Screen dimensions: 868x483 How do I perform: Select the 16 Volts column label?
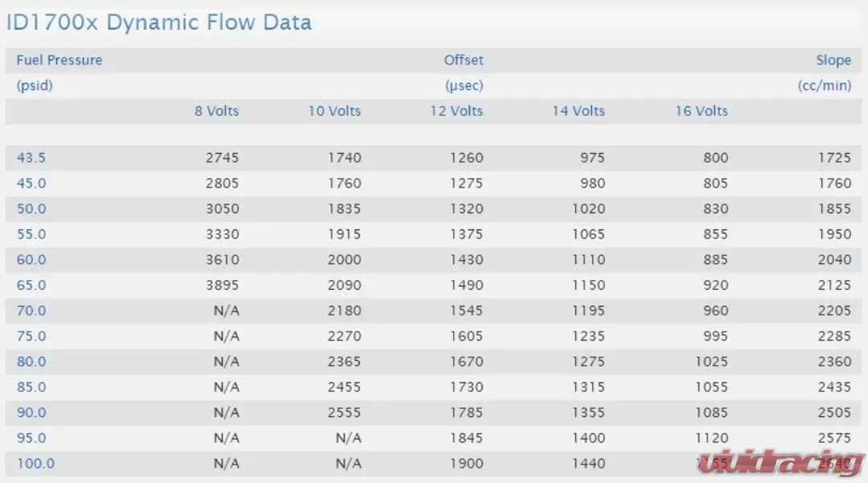(x=701, y=111)
